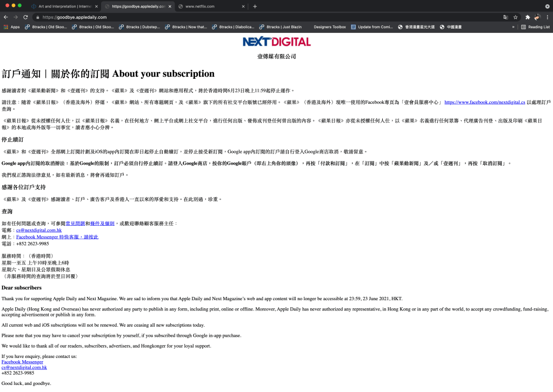Viewport: 553px width, 392px height.
Task: Open the Apps grid shortcut
Action: [x=11, y=27]
